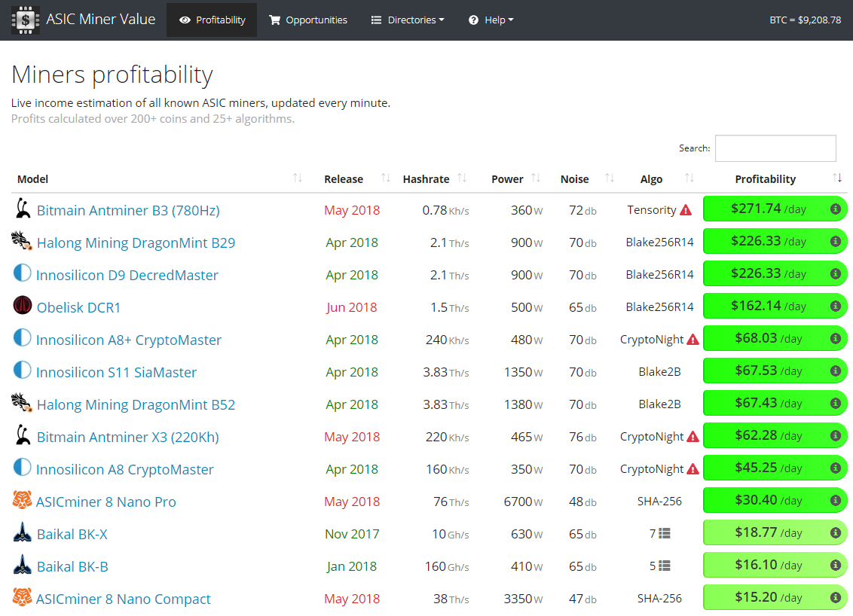Open Bitmain Antminer X3 (220Kh) link

pyautogui.click(x=128, y=437)
